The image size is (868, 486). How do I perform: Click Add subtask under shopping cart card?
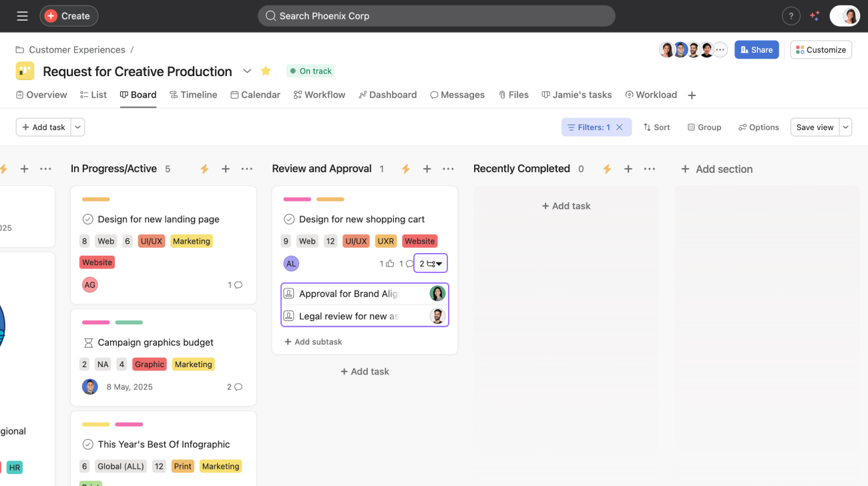[313, 342]
